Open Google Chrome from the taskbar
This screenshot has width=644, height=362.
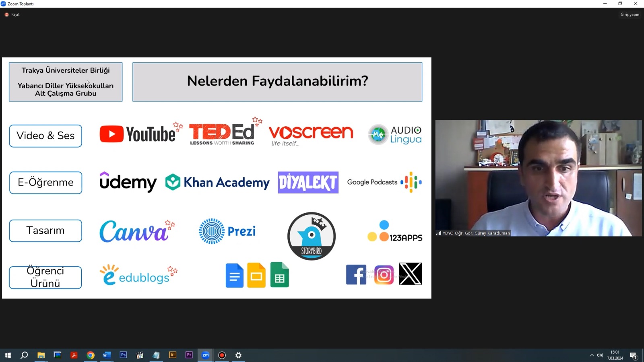(90, 355)
